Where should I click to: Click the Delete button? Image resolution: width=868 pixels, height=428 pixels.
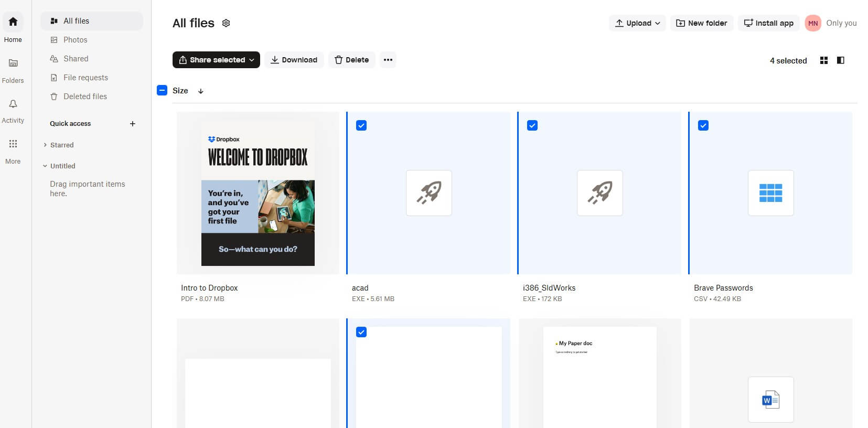click(x=352, y=60)
